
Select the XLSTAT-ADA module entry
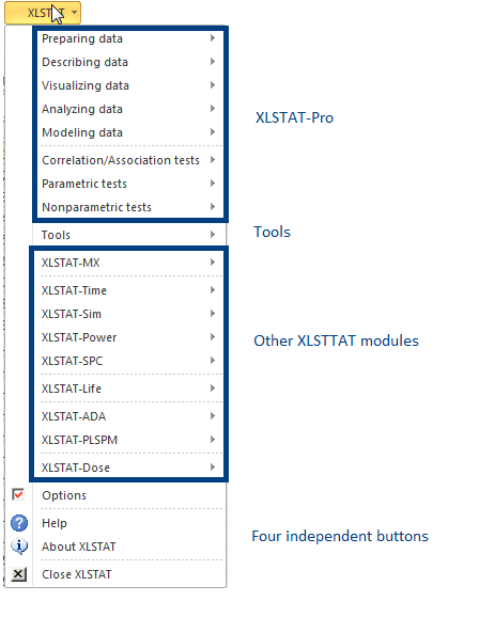pos(129,416)
